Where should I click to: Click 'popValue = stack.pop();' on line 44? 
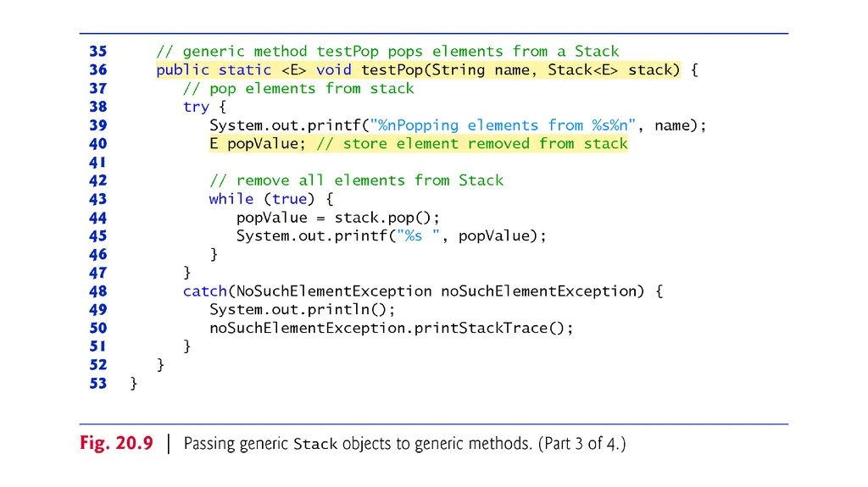coord(337,218)
